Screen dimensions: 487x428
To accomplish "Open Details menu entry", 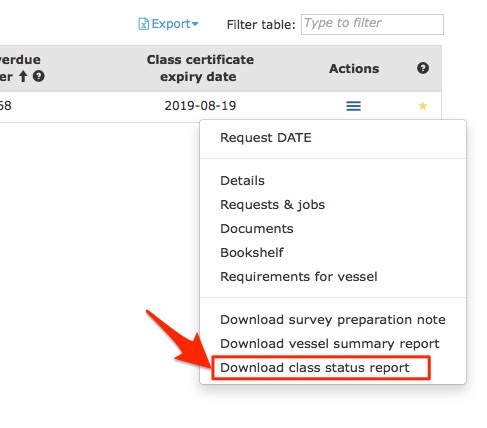I will [x=242, y=181].
